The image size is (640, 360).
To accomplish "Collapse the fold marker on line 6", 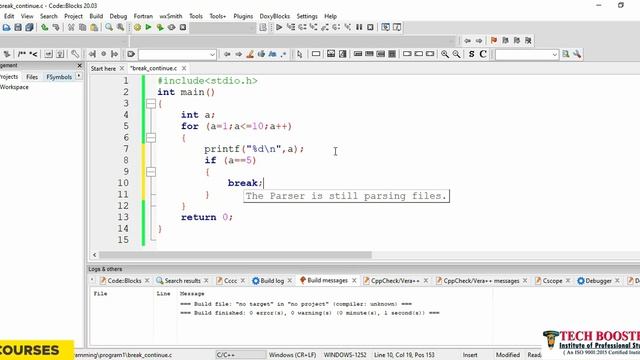I will point(151,138).
